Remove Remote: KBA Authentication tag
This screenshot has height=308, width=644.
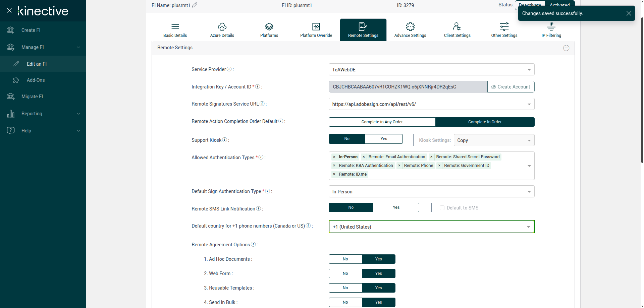(x=334, y=166)
